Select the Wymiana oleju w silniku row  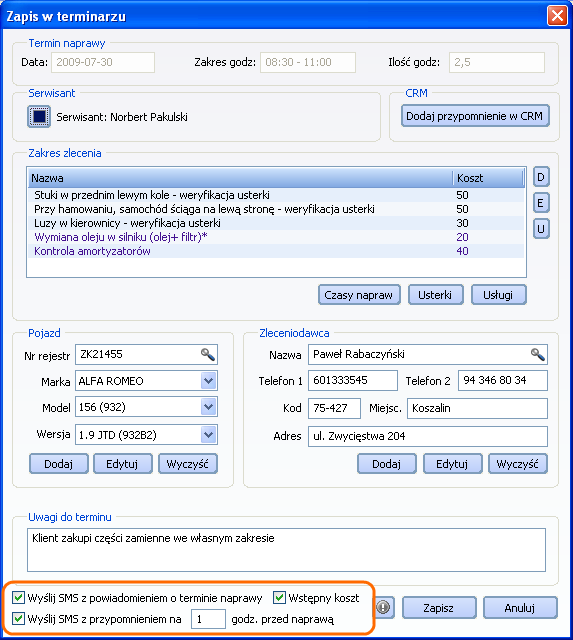coord(276,237)
